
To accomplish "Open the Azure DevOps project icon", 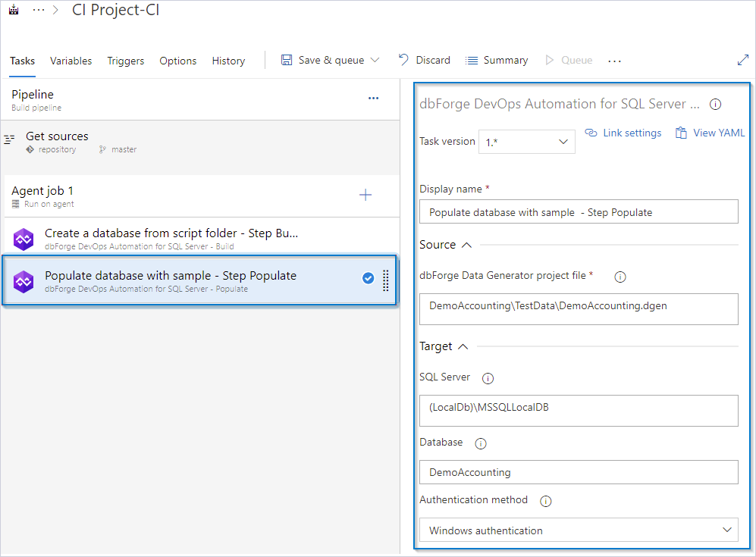I will point(14,9).
